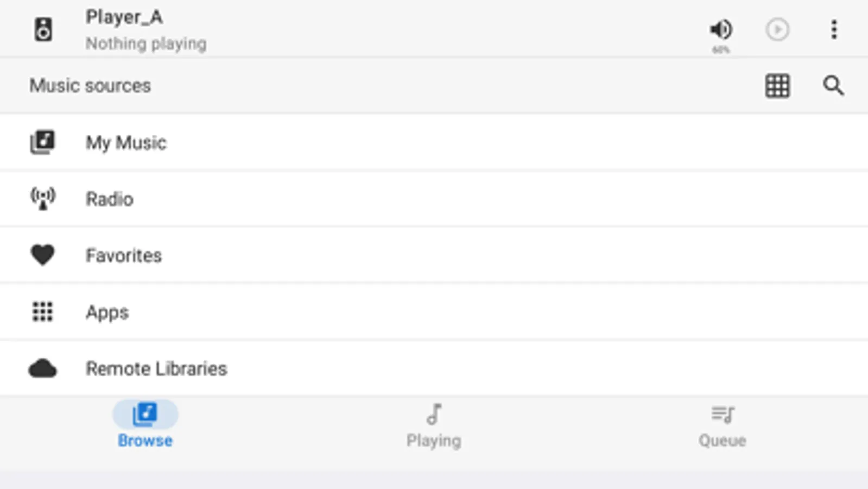Screen dimensions: 868x489
Task: Click the Radio antenna icon
Action: (x=42, y=199)
